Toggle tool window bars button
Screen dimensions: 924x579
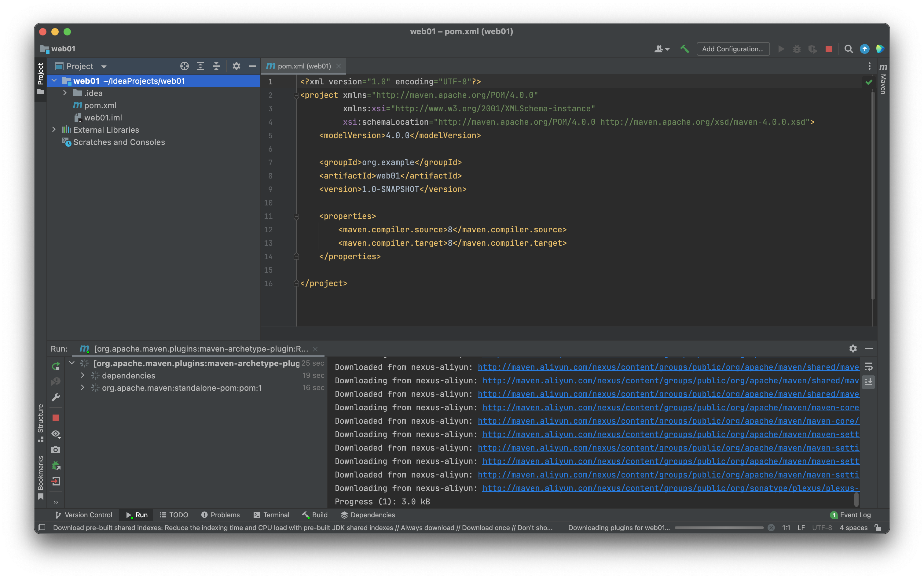pyautogui.click(x=42, y=528)
